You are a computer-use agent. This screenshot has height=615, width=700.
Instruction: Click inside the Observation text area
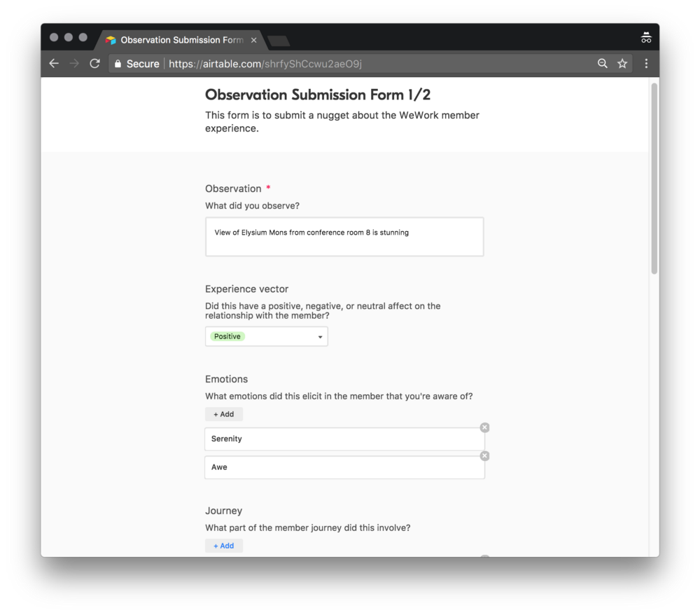pos(344,236)
